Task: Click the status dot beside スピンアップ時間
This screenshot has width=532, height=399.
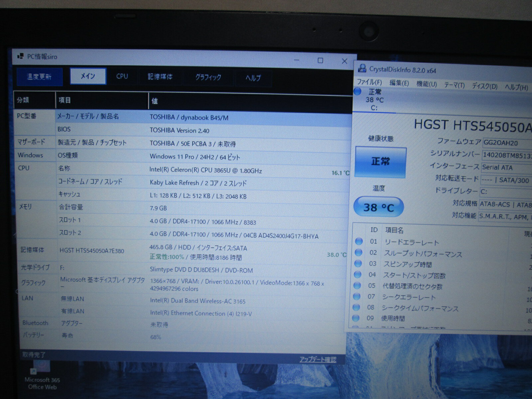Action: [358, 263]
